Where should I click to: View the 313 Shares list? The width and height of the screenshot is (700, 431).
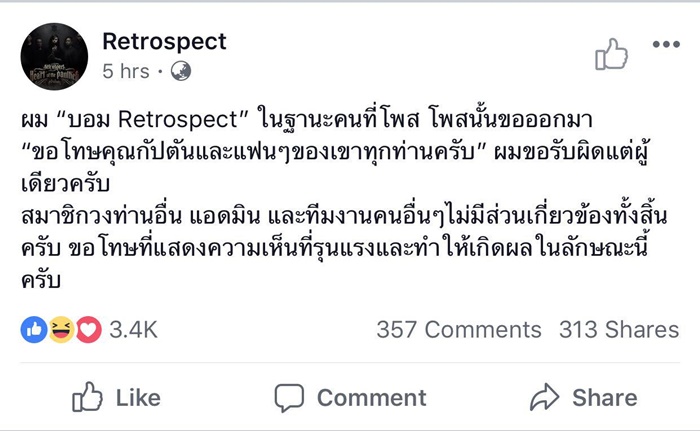pos(619,330)
